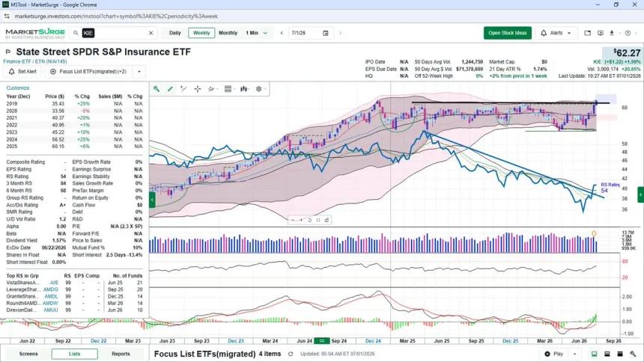
Task: Click the Open Stock Ideas button
Action: [x=508, y=33]
